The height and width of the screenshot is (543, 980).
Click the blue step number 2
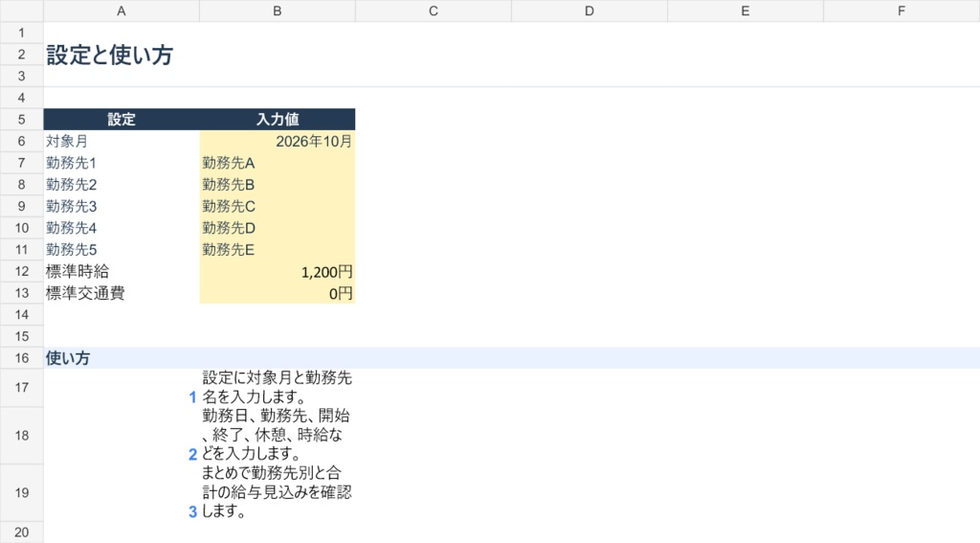coord(192,454)
